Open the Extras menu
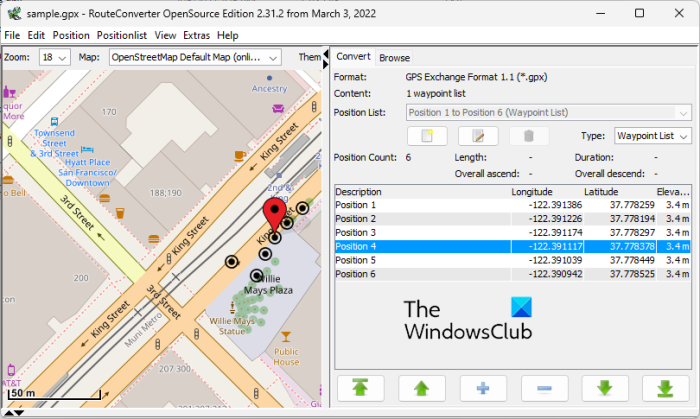This screenshot has width=700, height=419. 199,35
